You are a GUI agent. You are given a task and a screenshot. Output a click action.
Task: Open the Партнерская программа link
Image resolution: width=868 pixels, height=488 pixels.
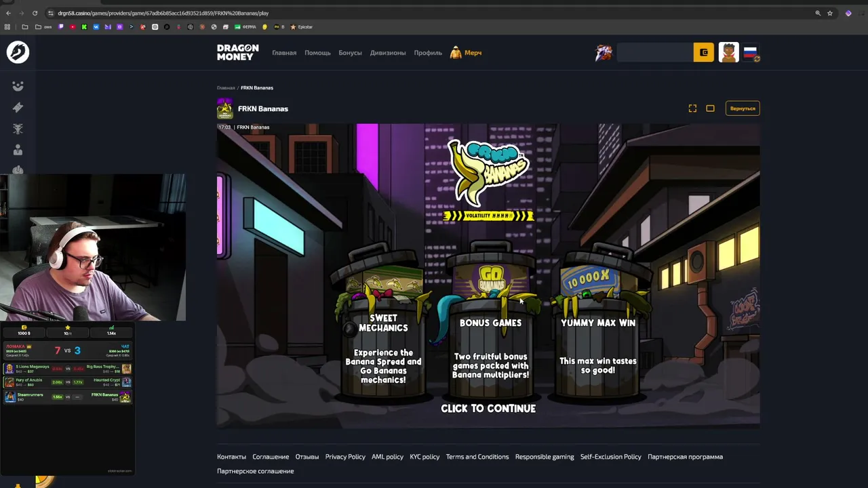coord(685,457)
